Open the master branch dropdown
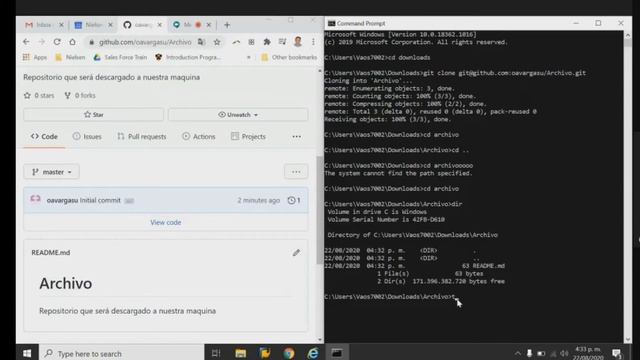This screenshot has height=360, width=640. click(x=51, y=172)
